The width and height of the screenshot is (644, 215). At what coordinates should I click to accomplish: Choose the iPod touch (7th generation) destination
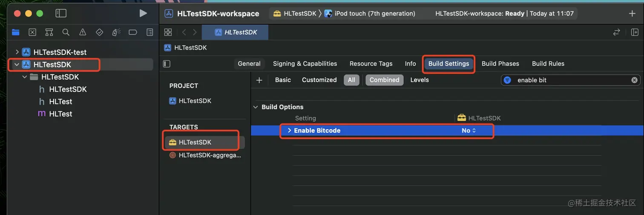(x=370, y=13)
